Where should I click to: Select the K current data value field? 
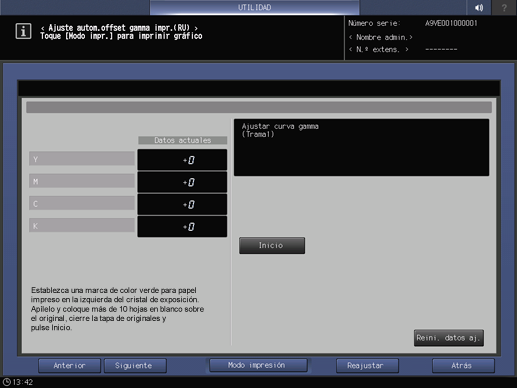click(x=182, y=227)
